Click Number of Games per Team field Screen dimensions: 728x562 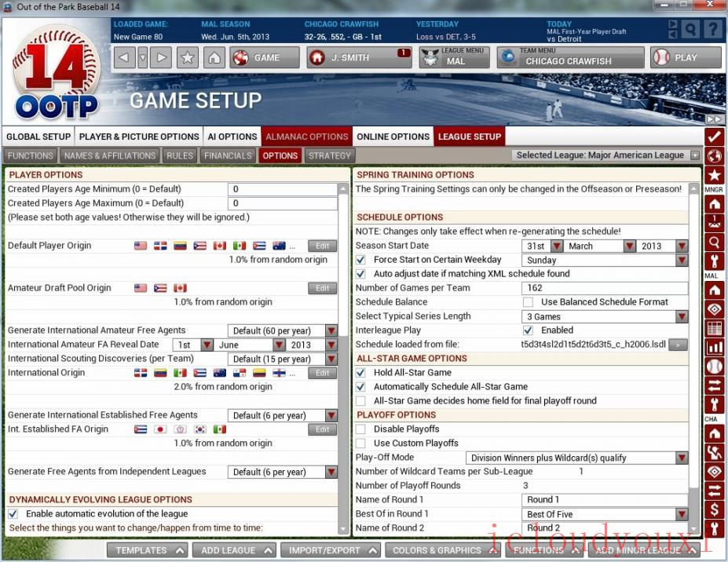click(605, 288)
